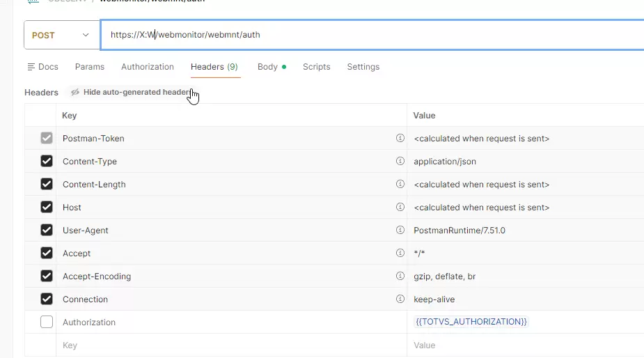644x358 pixels.
Task: Click Hide auto-generated headers button
Action: [x=131, y=92]
